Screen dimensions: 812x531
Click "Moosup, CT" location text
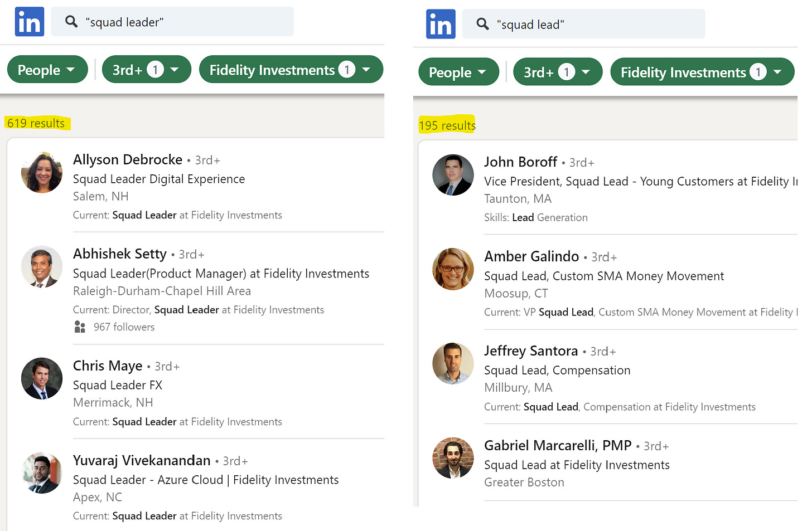(516, 293)
